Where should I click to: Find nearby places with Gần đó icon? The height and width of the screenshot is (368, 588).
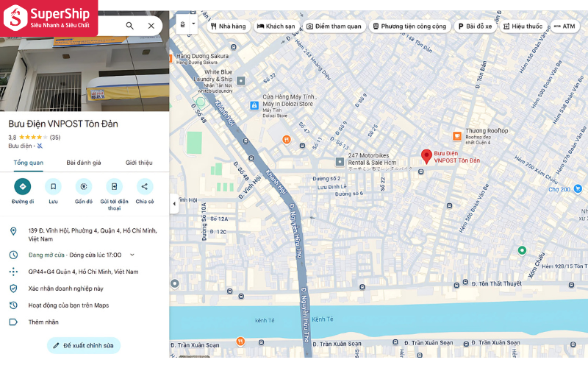(84, 187)
